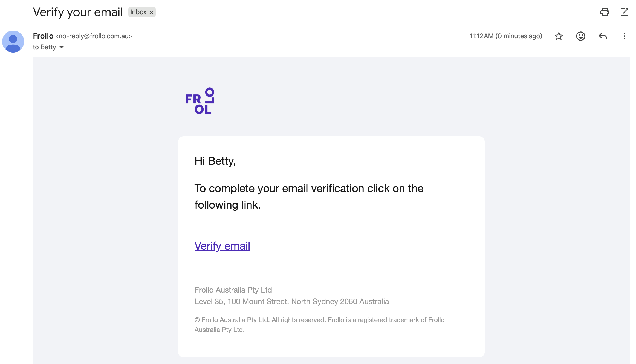The height and width of the screenshot is (364, 636).
Task: Print this email using the printer icon
Action: (x=605, y=12)
